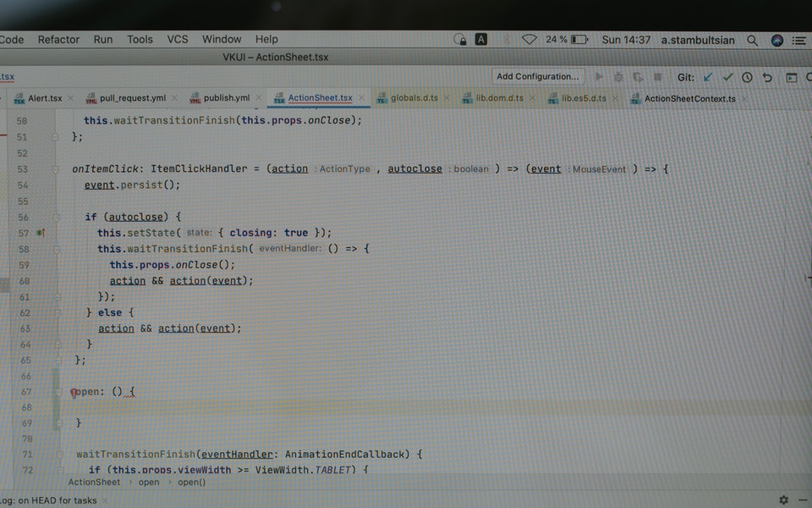Open settings gear in the status bar
The width and height of the screenshot is (812, 508).
tap(783, 500)
